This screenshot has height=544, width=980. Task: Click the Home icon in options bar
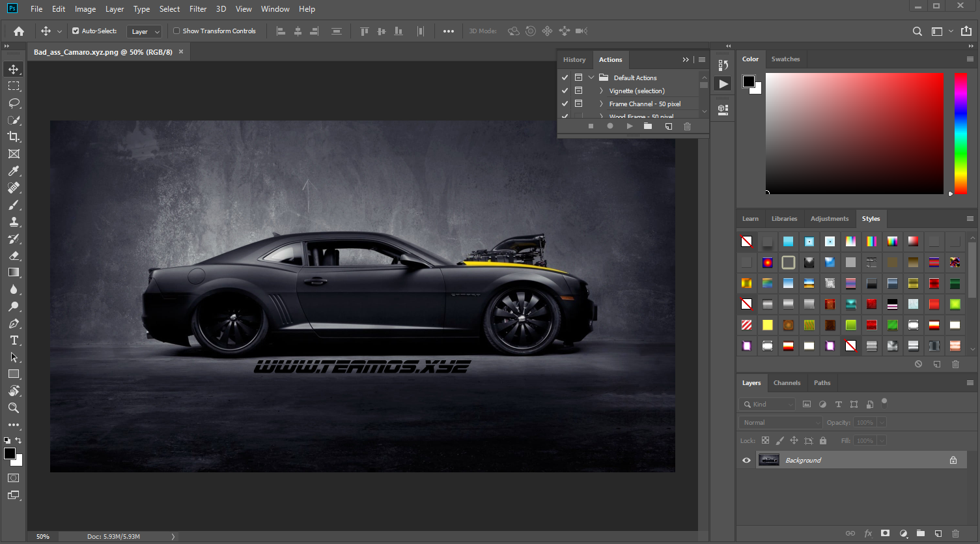click(x=19, y=31)
